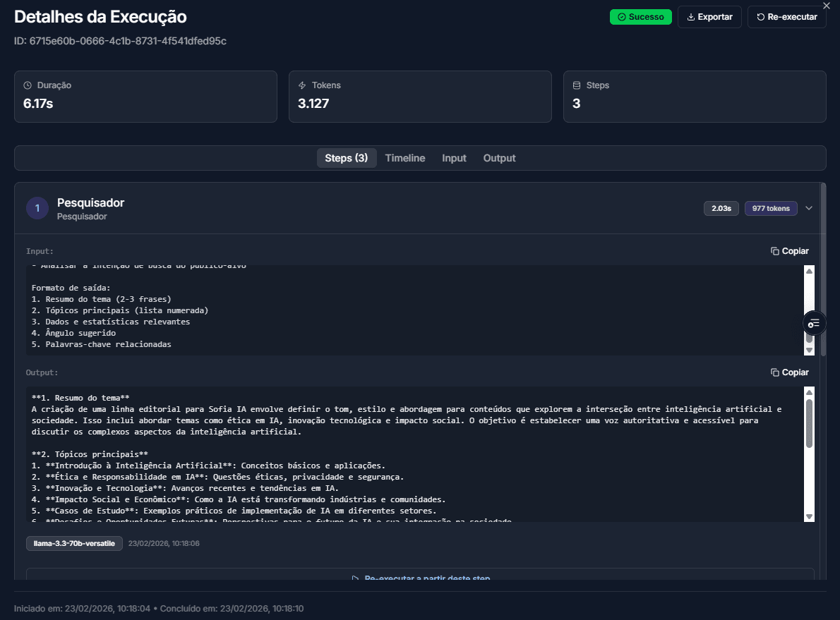
Task: Select the Steps (3) tab
Action: point(347,158)
